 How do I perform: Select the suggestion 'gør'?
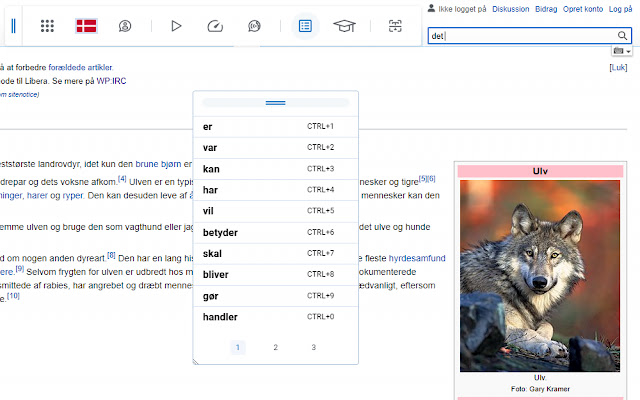276,296
